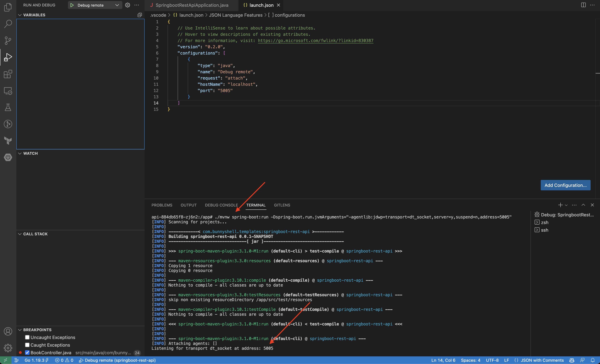Select the Run and Debug activity icon
Image resolution: width=600 pixels, height=364 pixels.
click(8, 57)
